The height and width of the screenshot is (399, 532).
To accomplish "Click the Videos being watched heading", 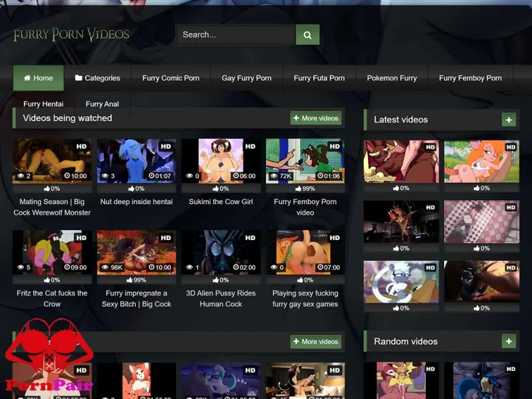I will [67, 118].
